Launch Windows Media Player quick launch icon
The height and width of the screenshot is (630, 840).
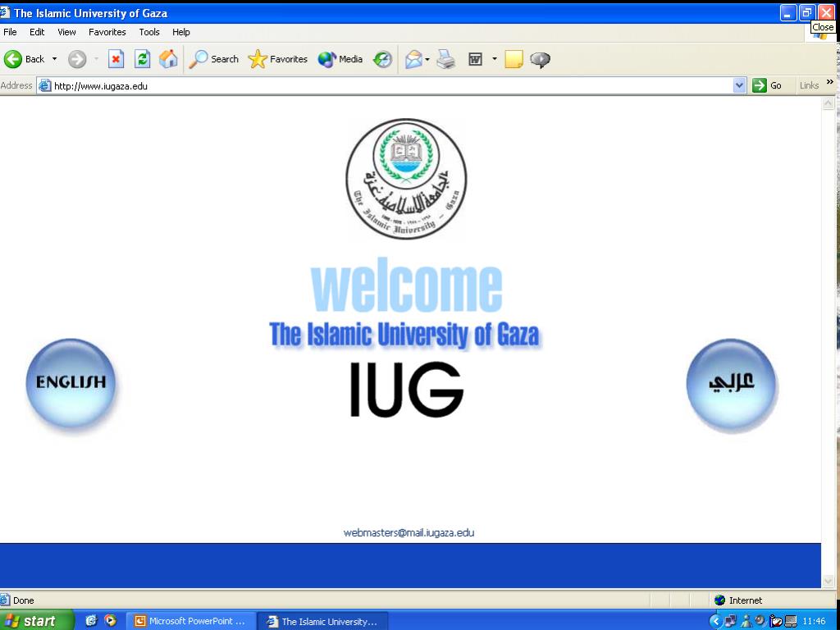[x=111, y=620]
